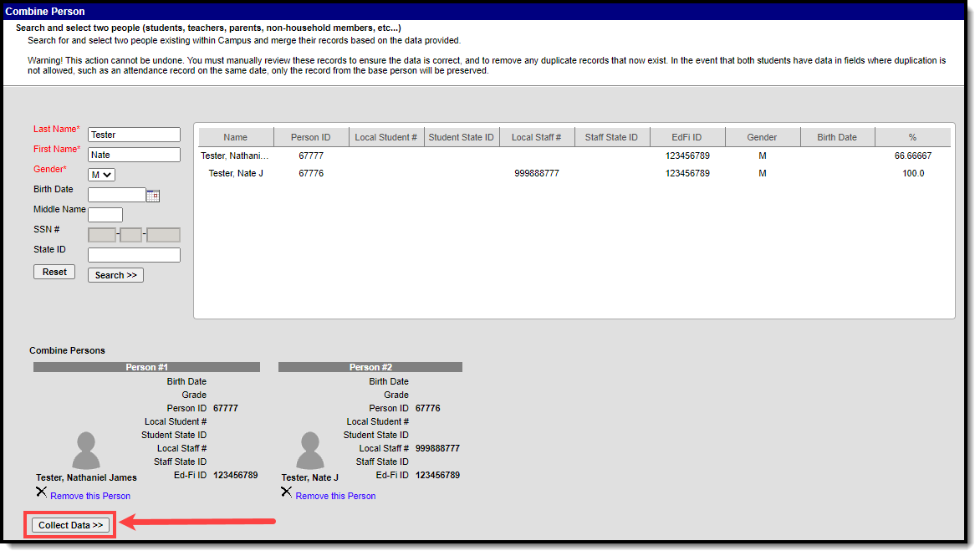This screenshot has width=980, height=556.
Task: Click the Staff State ID column header
Action: point(612,137)
